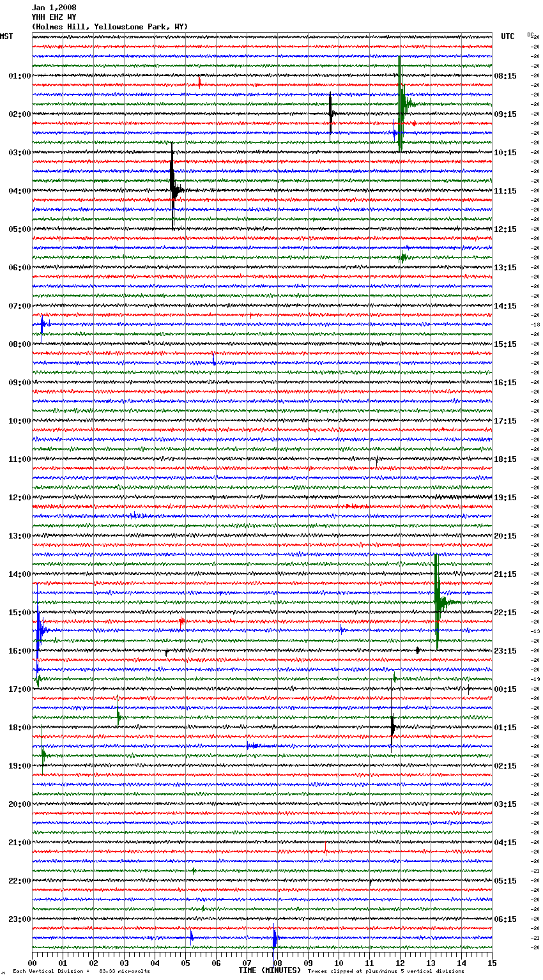Click the blue event on the 23:30 trace
543x980 pixels.
point(274,938)
